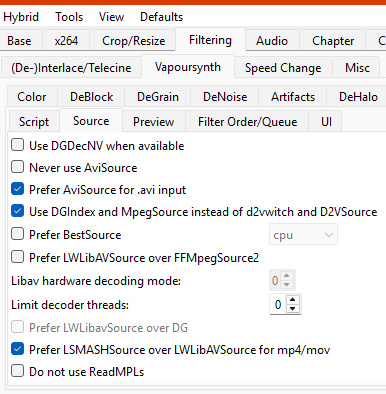Switch to the Chapter tab
This screenshot has height=394, width=386.
(x=333, y=41)
